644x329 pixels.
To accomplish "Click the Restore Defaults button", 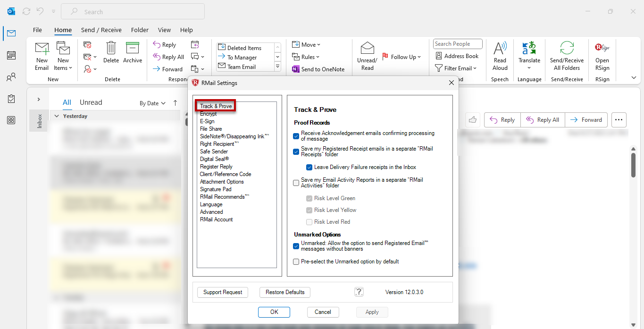I will point(285,292).
